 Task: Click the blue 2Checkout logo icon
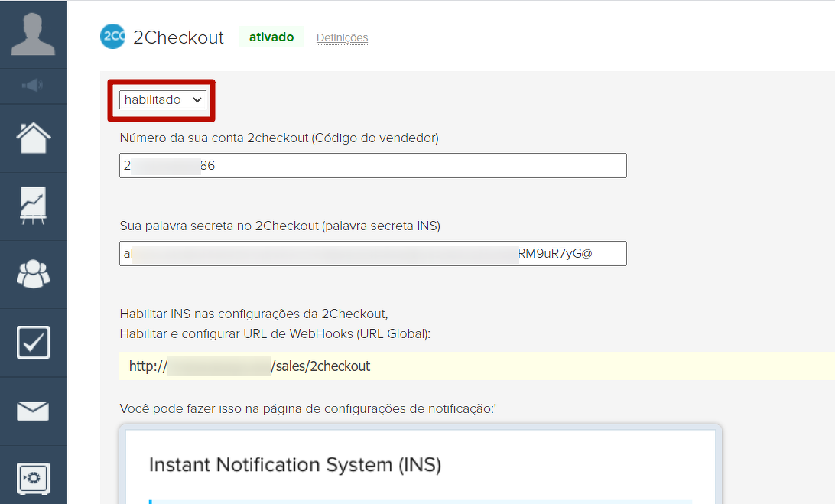click(x=112, y=37)
